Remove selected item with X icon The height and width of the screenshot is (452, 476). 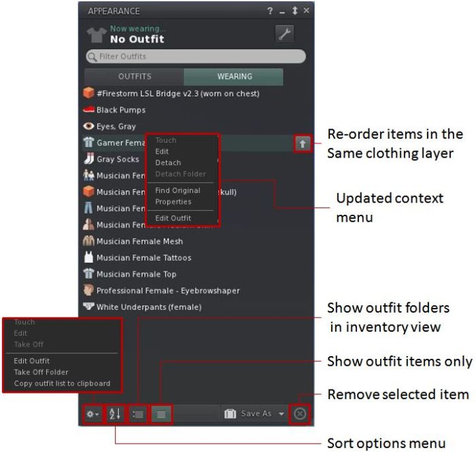click(300, 413)
